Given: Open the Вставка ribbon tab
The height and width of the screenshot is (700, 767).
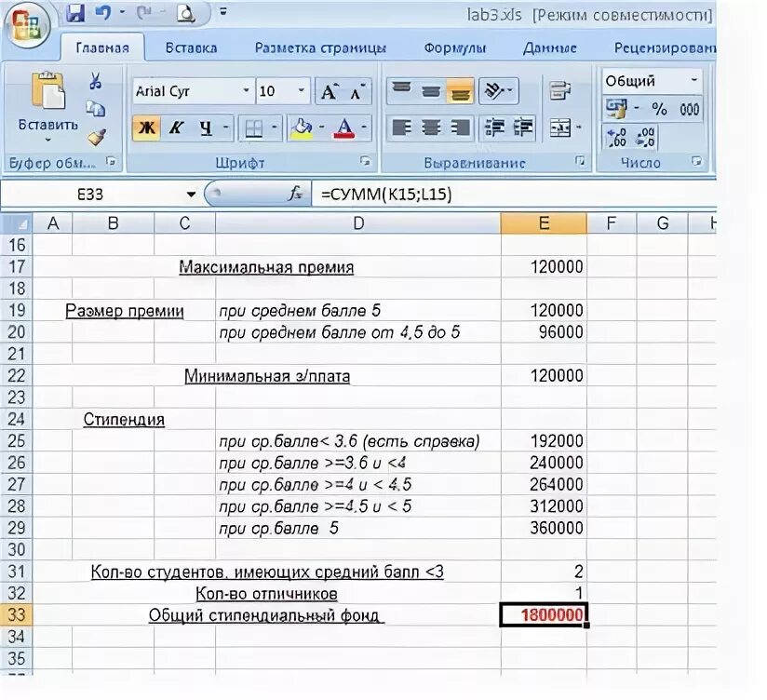Looking at the screenshot, I should tap(191, 47).
